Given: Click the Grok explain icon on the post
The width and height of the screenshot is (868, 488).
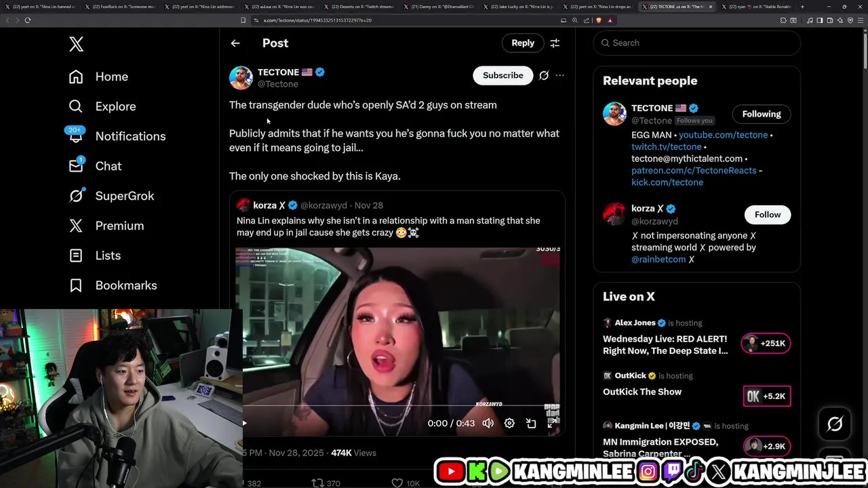Looking at the screenshot, I should point(544,75).
